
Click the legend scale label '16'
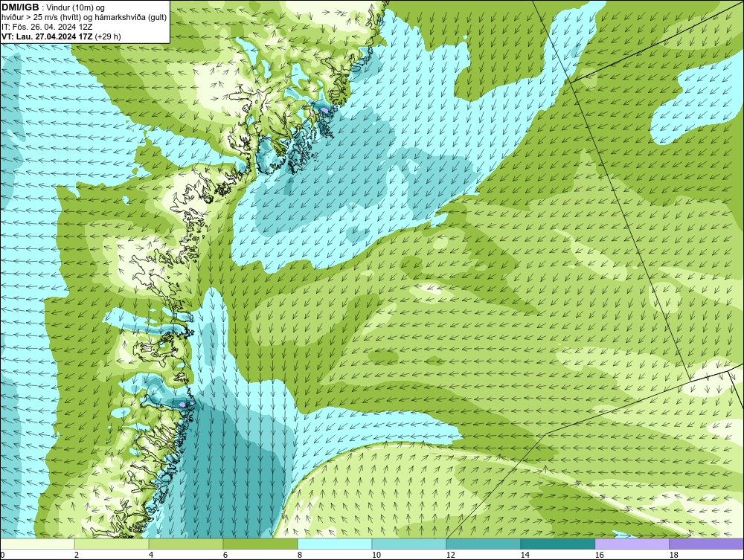[x=599, y=555]
